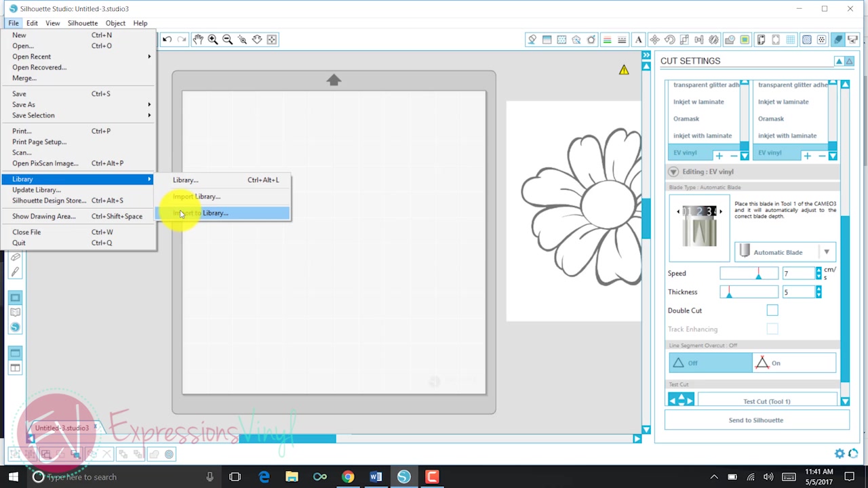Open the Edit menu
The width and height of the screenshot is (868, 488).
point(32,23)
